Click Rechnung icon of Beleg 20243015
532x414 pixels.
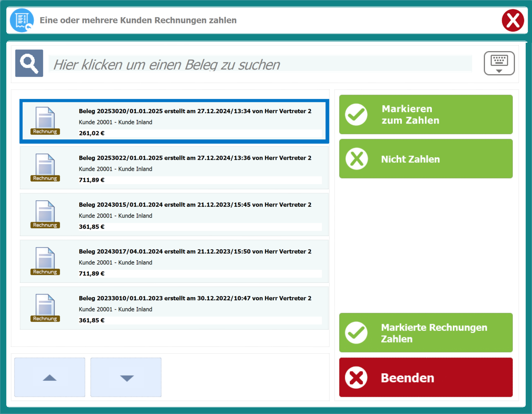point(45,214)
